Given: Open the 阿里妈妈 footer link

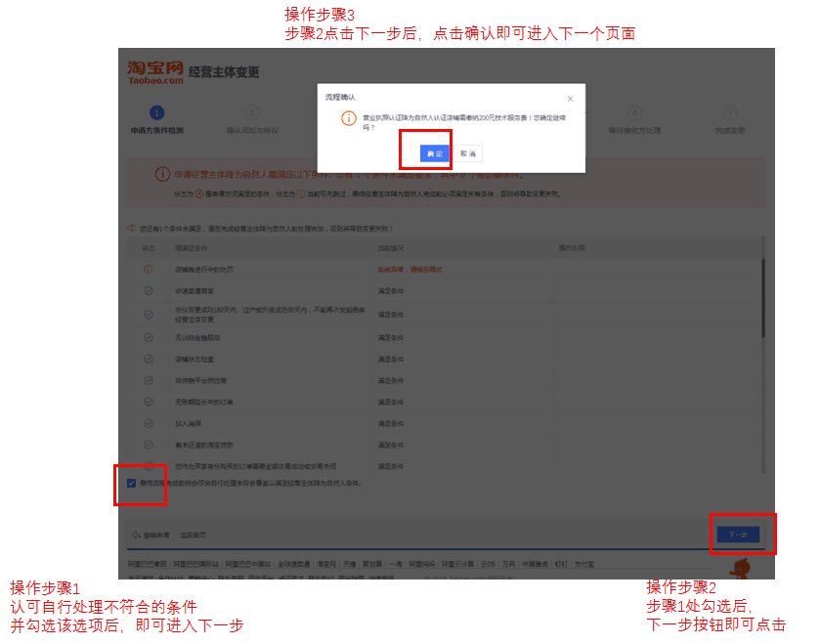Looking at the screenshot, I should point(421,564).
